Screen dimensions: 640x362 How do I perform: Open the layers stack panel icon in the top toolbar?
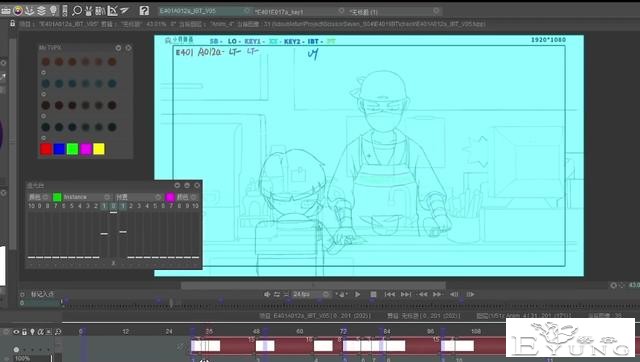tap(41, 11)
